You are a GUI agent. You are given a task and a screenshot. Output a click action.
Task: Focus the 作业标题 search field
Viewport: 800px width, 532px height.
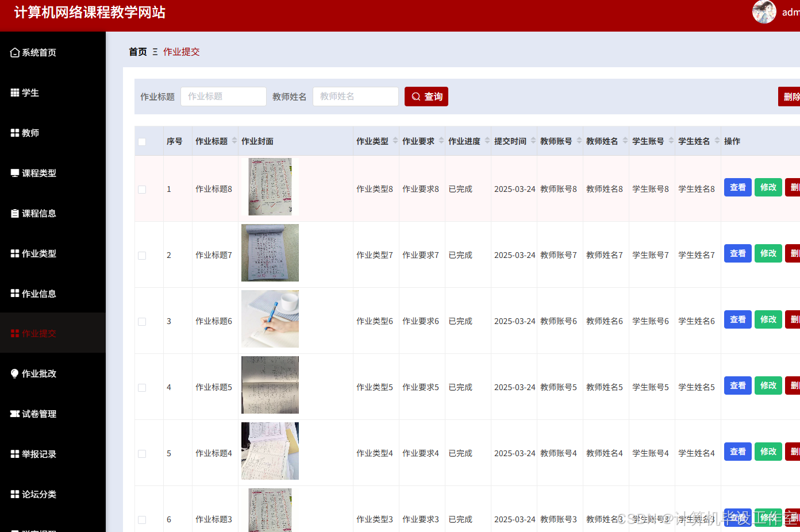pos(224,97)
